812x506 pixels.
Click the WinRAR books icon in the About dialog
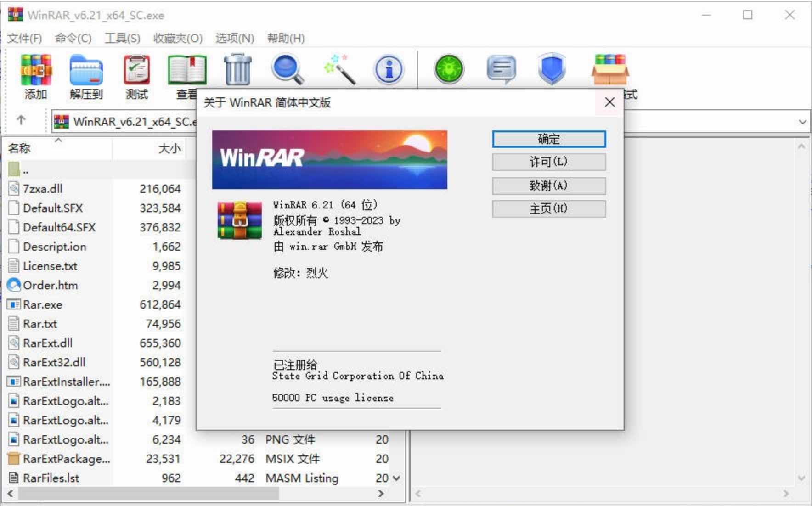tap(239, 220)
